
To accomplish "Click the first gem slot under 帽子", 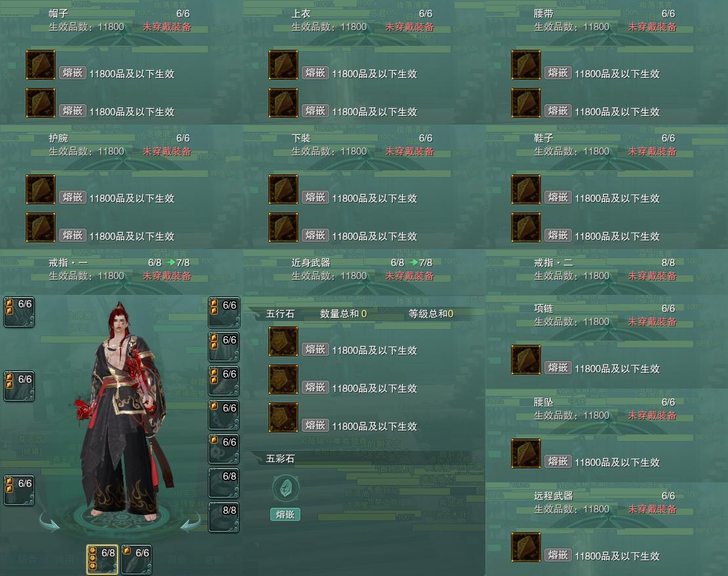I will (x=41, y=65).
